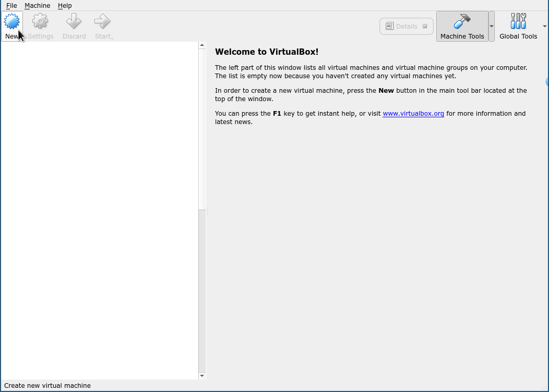The width and height of the screenshot is (549, 392).
Task: Click the Discard down-arrow icon
Action: pyautogui.click(x=74, y=22)
